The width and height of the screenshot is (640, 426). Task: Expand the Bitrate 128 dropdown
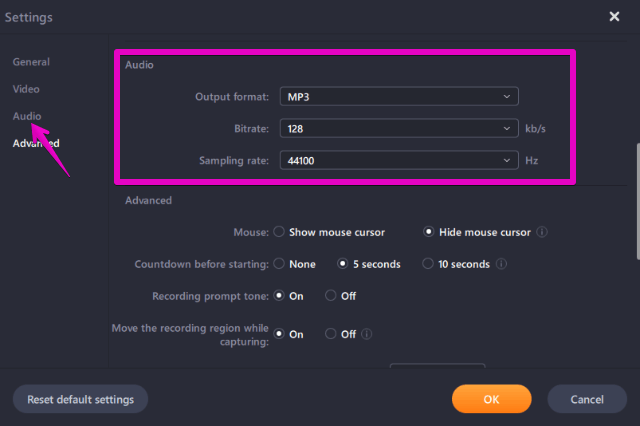click(x=399, y=128)
